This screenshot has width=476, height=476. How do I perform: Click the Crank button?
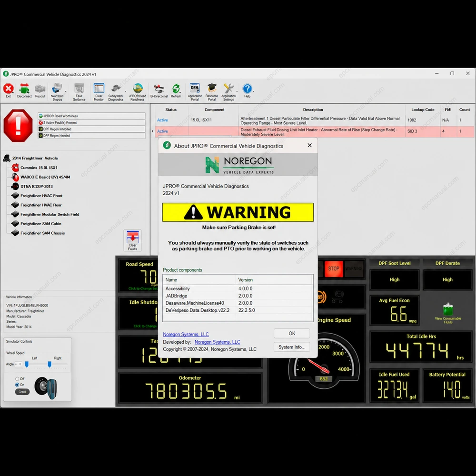point(22,392)
